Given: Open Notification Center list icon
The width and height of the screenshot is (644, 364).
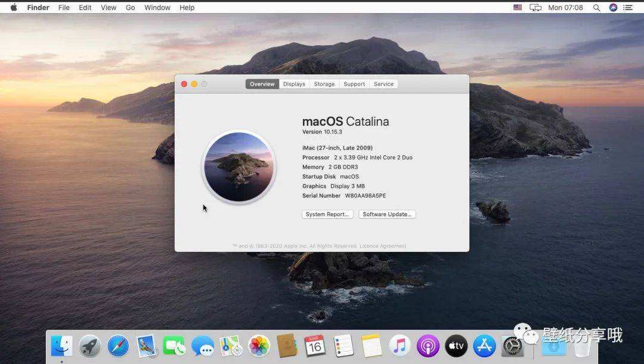Looking at the screenshot, I should [628, 7].
